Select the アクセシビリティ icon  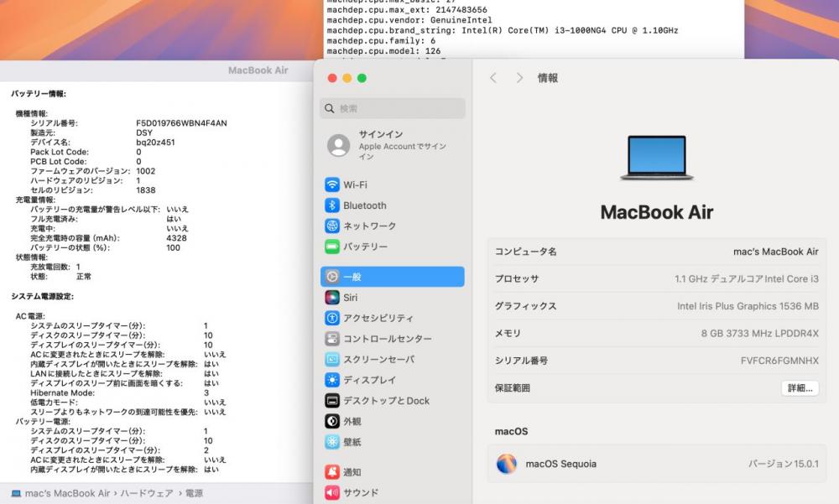332,319
